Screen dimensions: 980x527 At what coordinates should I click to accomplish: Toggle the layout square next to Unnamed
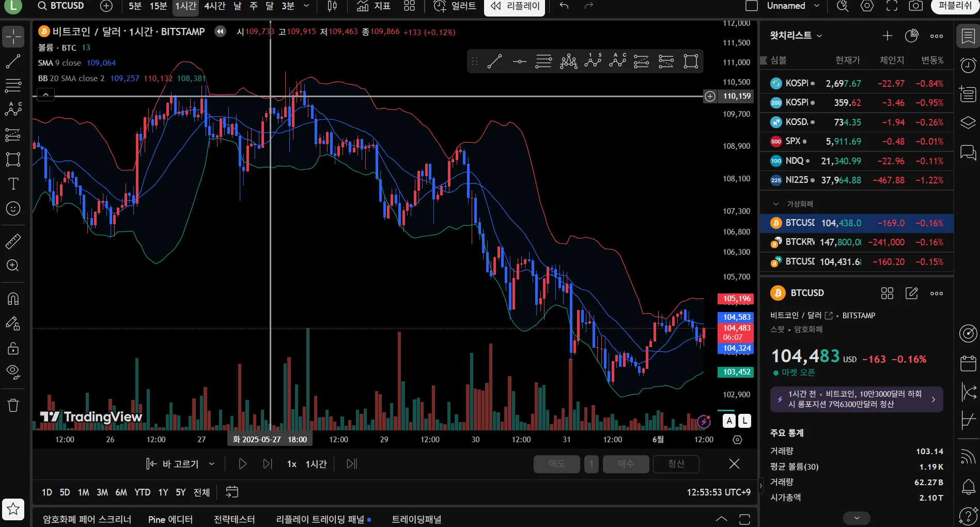(752, 6)
